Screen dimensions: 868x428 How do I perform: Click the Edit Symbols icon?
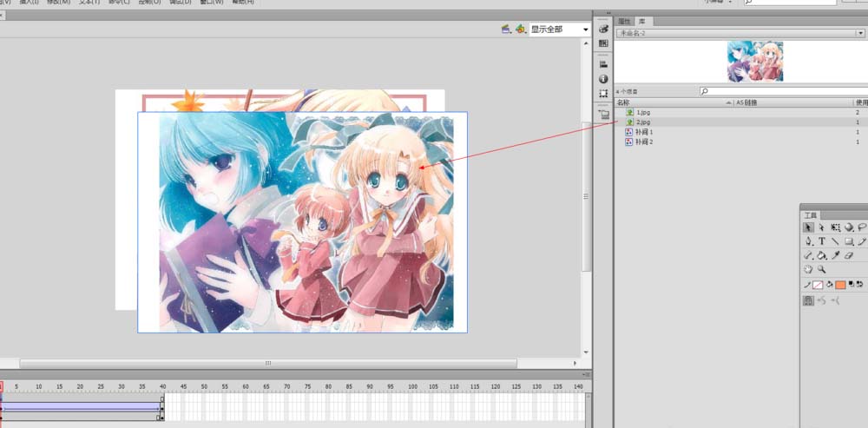pyautogui.click(x=520, y=29)
